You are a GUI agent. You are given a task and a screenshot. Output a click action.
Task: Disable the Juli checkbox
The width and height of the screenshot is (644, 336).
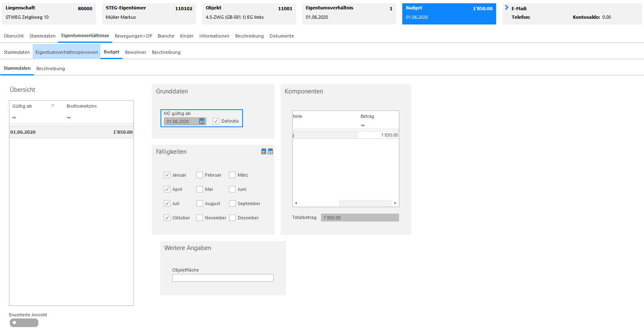[x=167, y=203]
